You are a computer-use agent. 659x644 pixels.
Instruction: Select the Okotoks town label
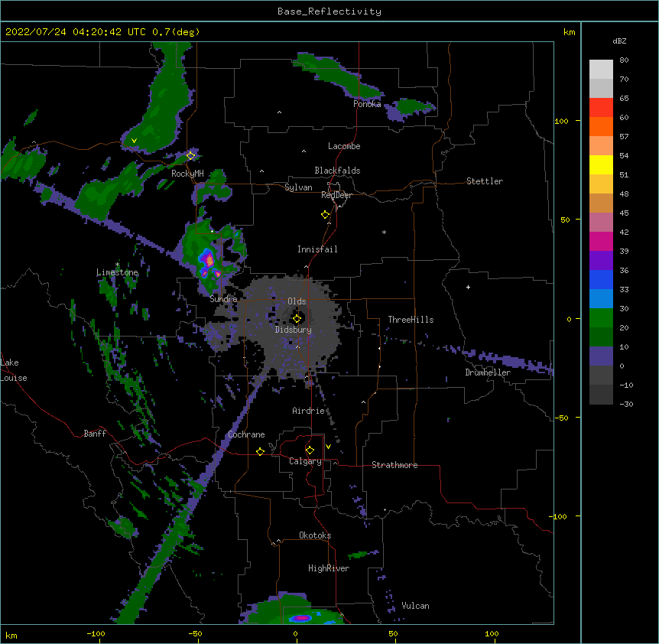315,535
